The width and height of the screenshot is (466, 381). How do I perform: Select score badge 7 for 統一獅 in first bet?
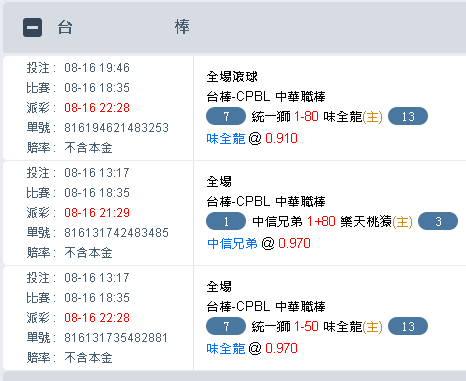pyautogui.click(x=226, y=116)
